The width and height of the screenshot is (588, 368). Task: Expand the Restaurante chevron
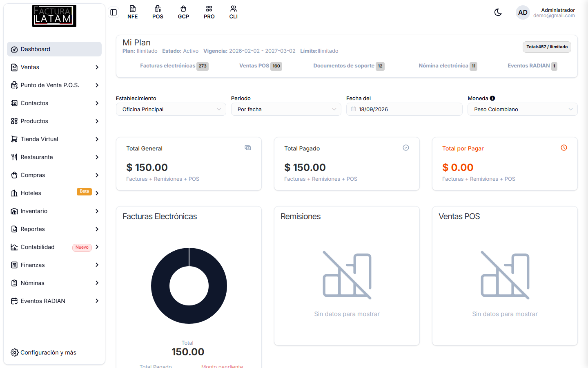click(97, 157)
